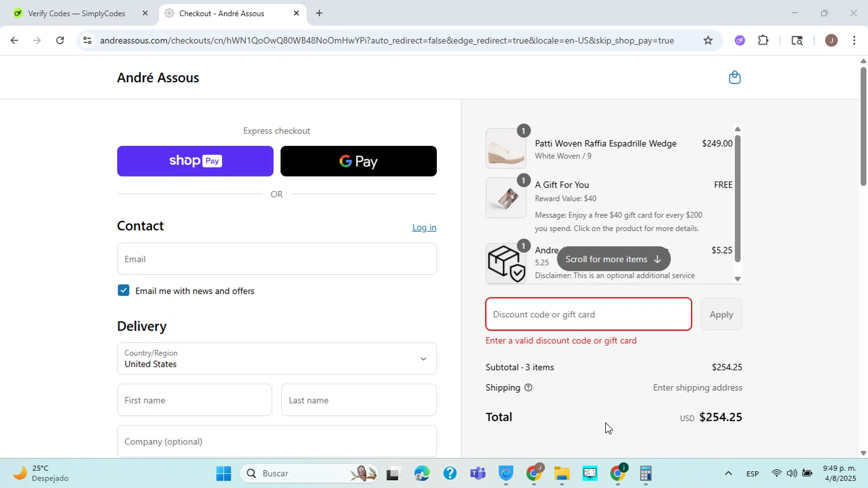
Task: Click the Discount code or gift card field
Action: point(589,314)
